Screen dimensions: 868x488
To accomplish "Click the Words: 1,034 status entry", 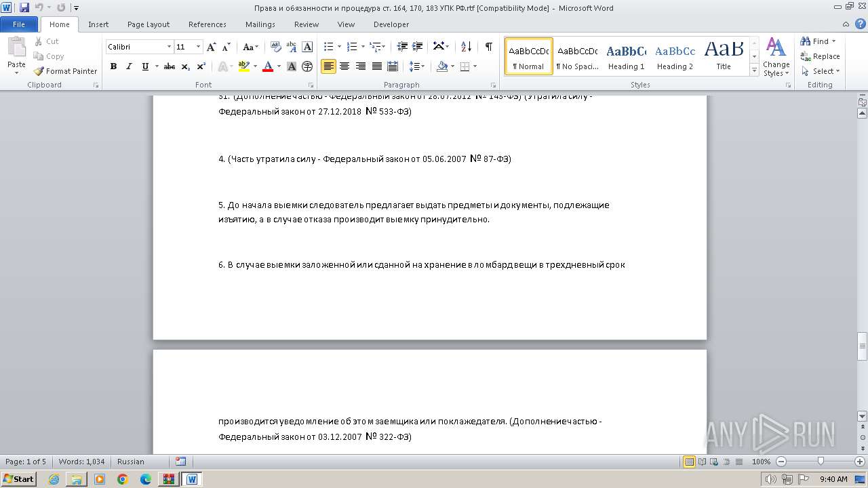I will point(81,462).
